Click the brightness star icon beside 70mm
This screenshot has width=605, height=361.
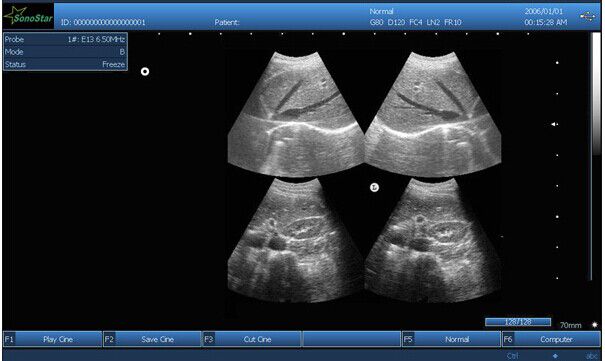tap(595, 325)
